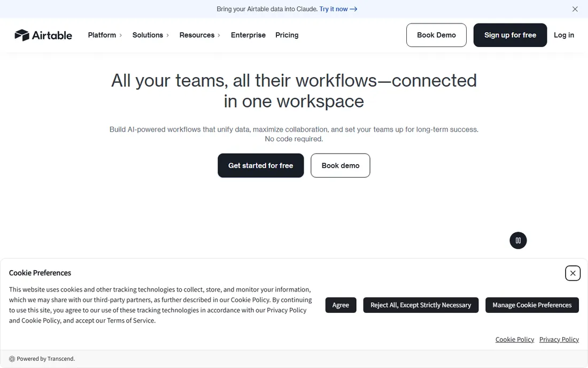
Task: Click the Airtable logo
Action: coord(43,35)
